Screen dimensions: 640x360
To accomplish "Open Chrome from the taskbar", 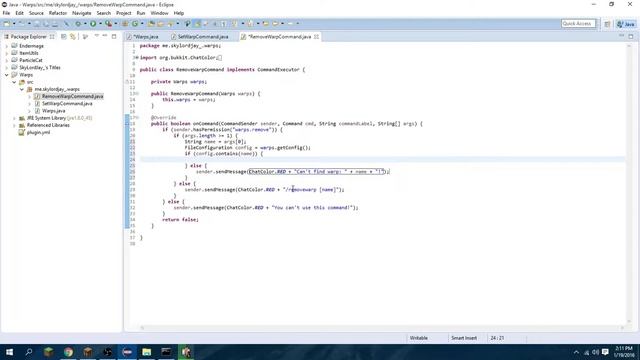I will pos(68,352).
